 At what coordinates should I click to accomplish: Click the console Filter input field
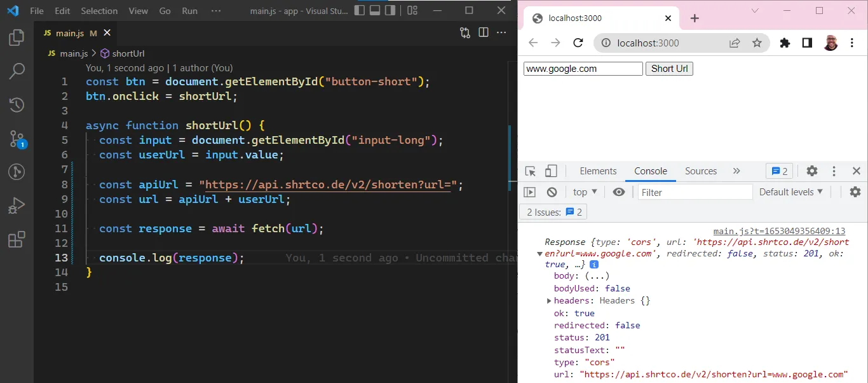695,192
